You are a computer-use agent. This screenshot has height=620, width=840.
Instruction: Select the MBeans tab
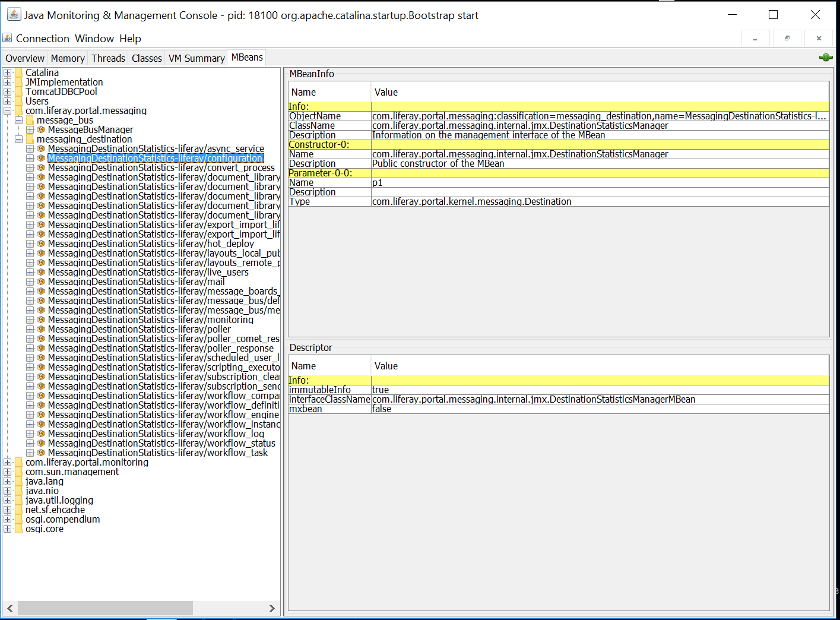tap(247, 58)
